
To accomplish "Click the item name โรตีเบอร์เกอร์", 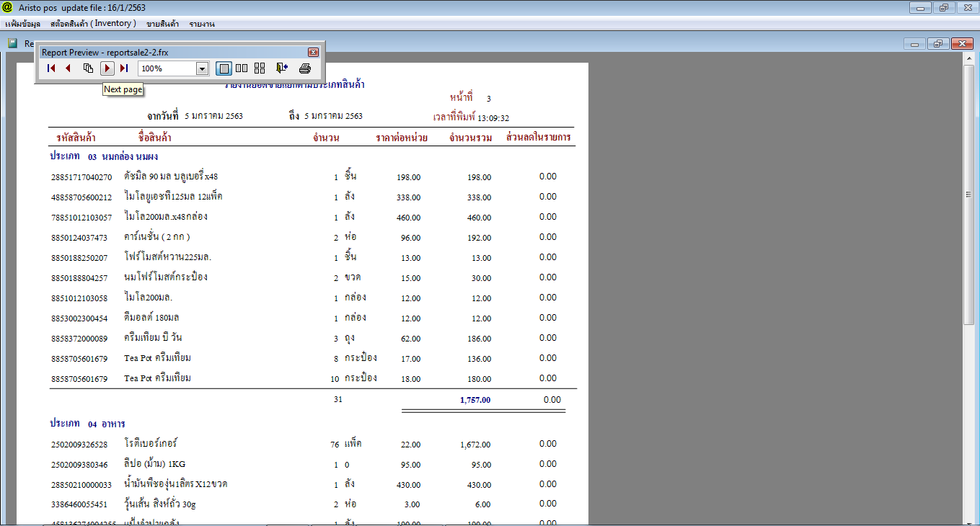I will click(150, 443).
